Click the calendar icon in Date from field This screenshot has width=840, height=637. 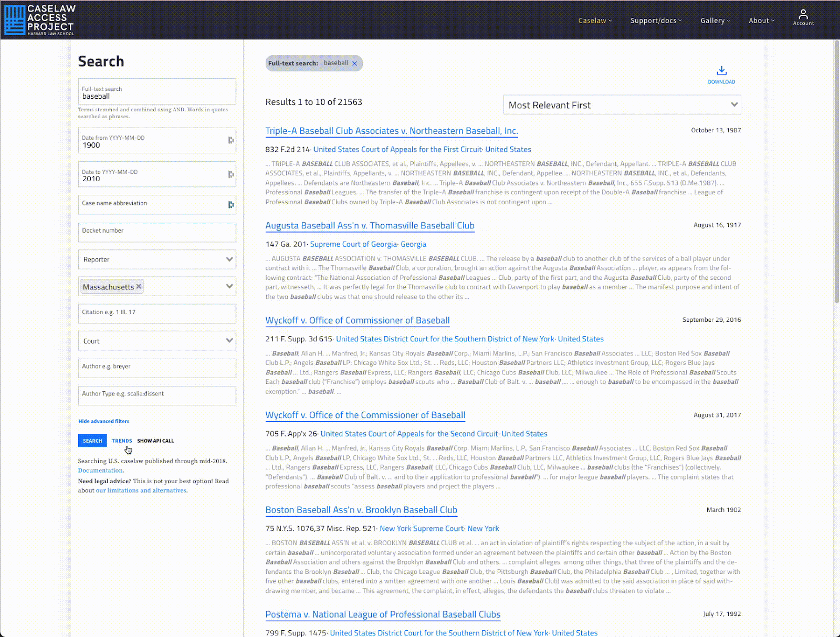click(x=231, y=140)
